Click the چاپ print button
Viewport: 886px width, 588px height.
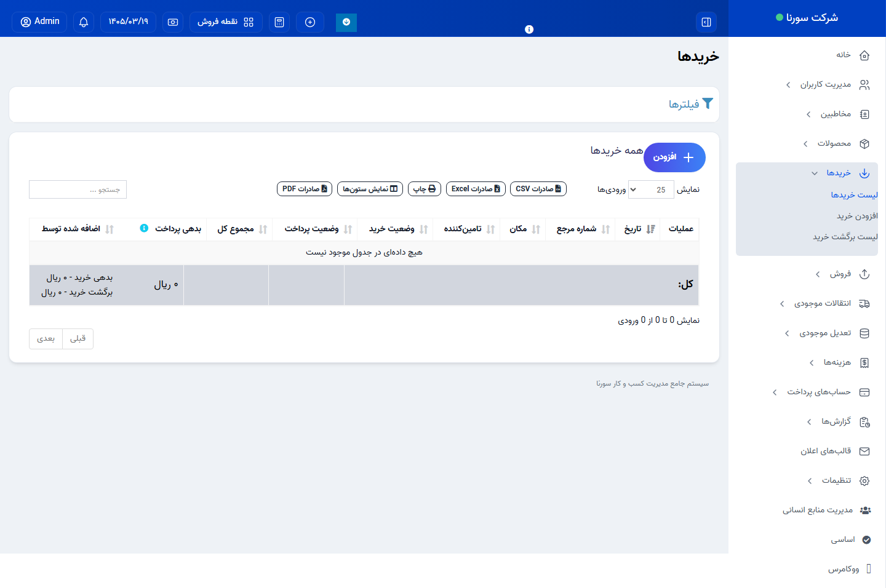[425, 189]
